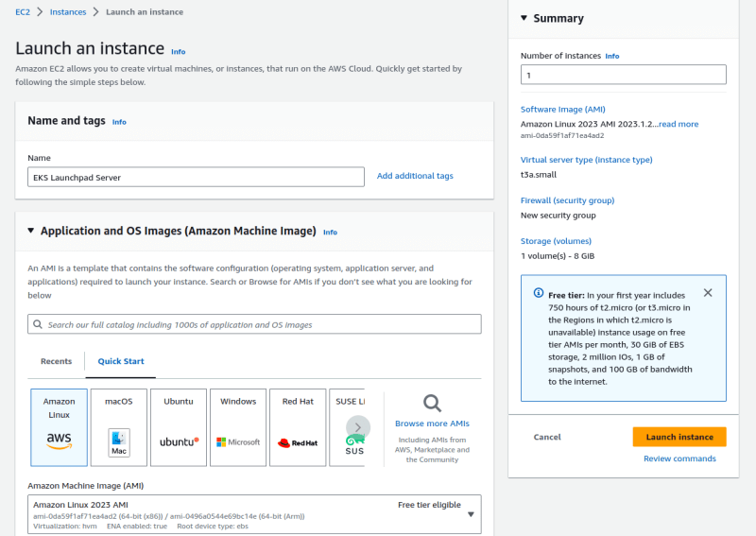756x536 pixels.
Task: Collapse the Application and OS Images section
Action: point(31,231)
